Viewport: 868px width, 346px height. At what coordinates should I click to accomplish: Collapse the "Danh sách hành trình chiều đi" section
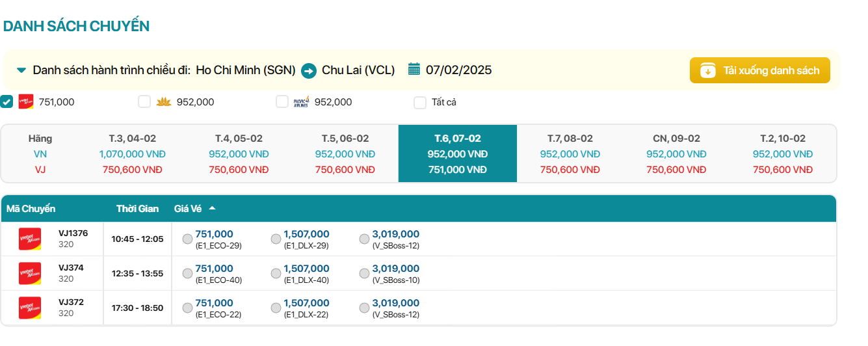coord(21,70)
